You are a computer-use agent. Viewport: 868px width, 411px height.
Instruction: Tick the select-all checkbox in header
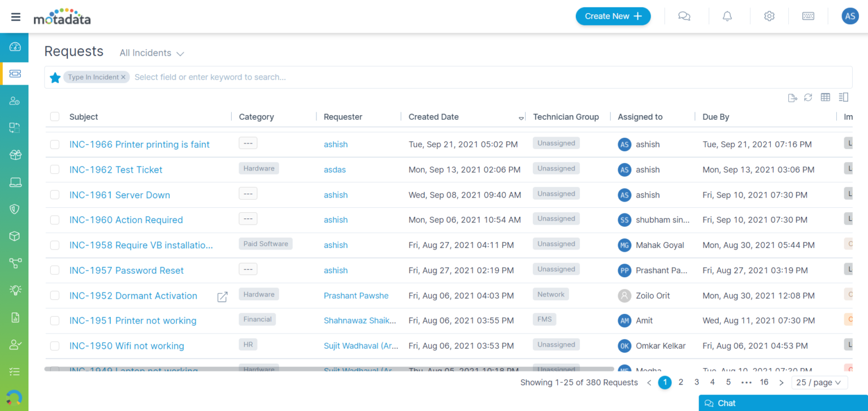point(55,117)
